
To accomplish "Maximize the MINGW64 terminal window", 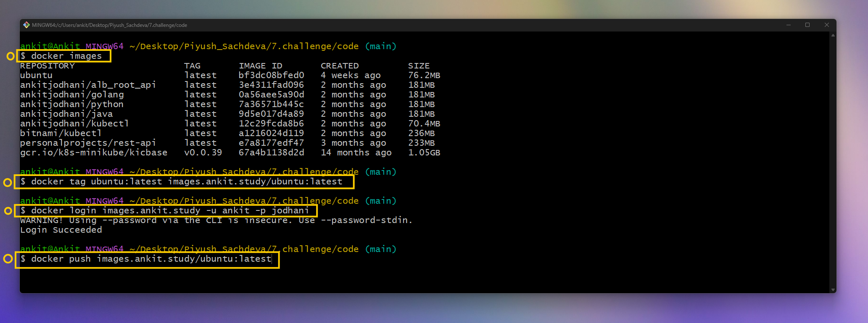I will [807, 25].
